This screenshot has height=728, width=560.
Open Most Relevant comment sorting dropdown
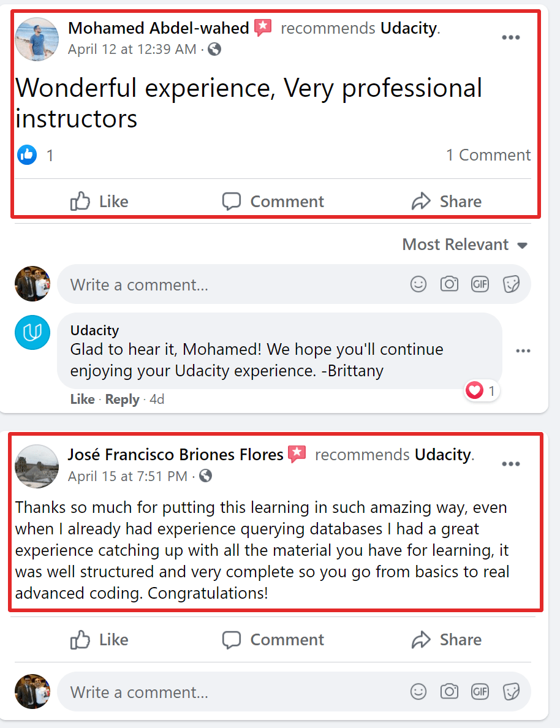464,245
